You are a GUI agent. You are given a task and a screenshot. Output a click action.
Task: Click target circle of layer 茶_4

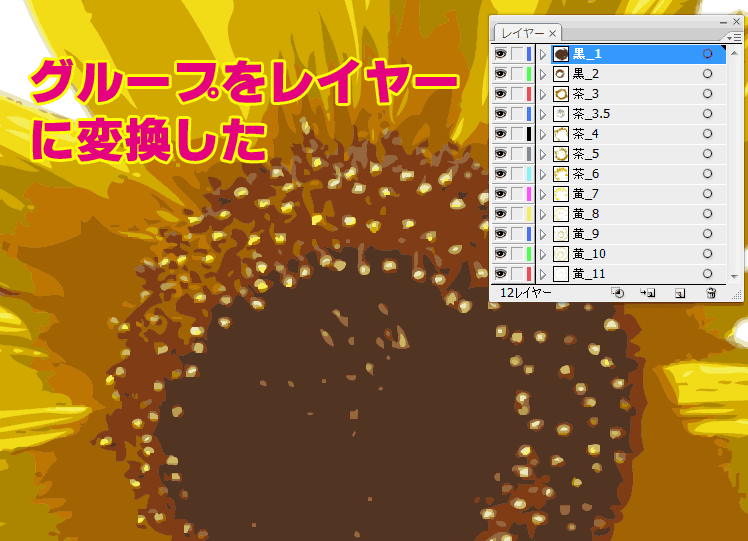coord(707,134)
